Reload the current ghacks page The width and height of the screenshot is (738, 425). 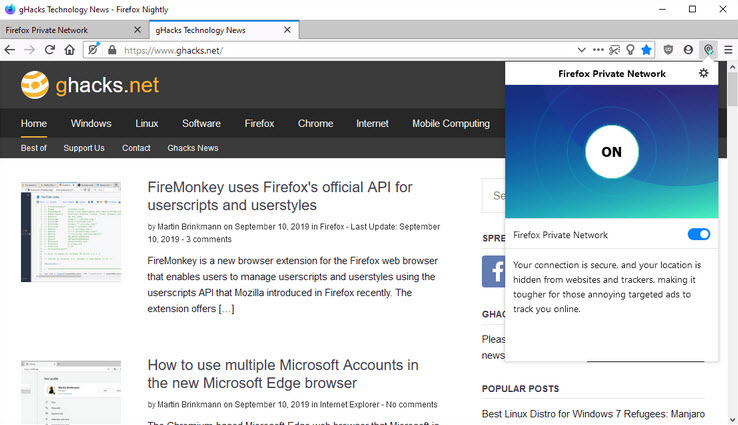pos(49,50)
